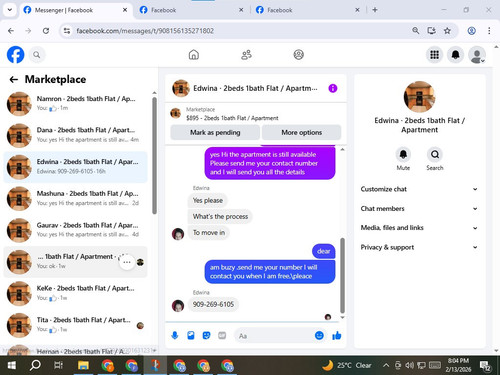Open Windows Task View
The height and width of the screenshot is (375, 500).
(58, 365)
